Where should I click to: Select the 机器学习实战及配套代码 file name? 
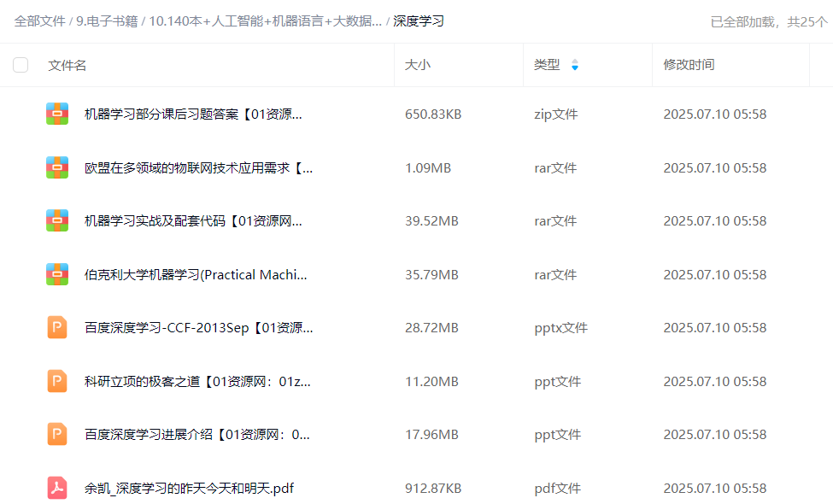pos(193,221)
